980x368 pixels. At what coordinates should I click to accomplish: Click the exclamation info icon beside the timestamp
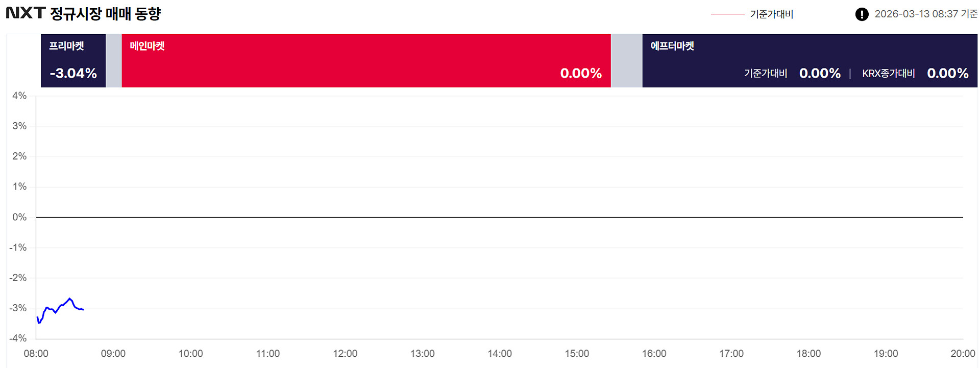pos(862,14)
